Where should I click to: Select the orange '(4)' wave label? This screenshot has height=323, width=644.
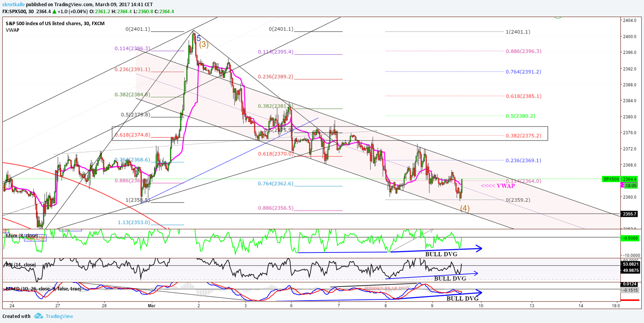point(465,208)
